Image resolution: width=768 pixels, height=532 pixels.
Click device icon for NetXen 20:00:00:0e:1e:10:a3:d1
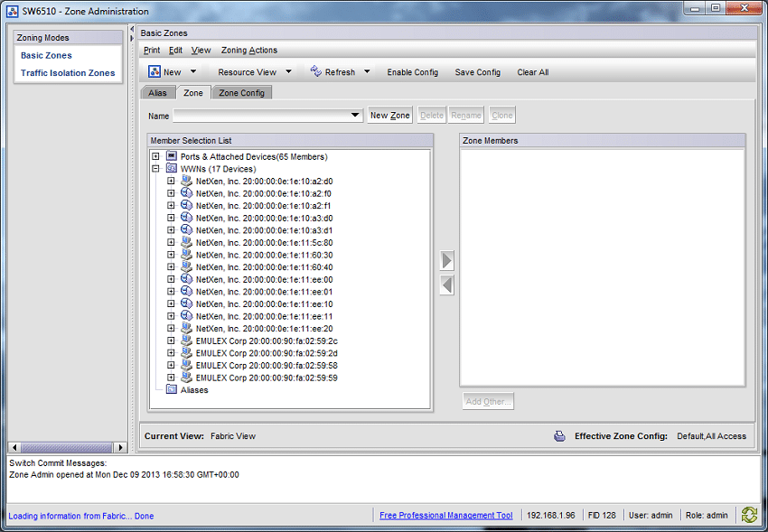187,229
